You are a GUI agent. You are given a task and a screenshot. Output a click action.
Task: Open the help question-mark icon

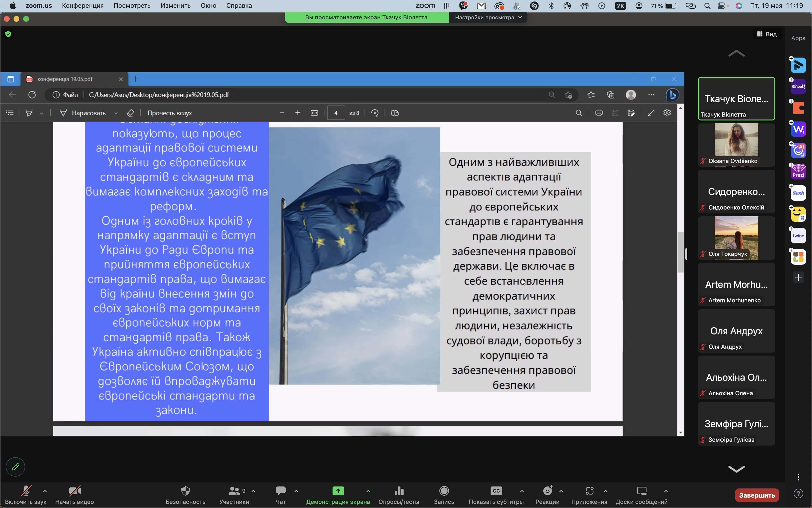pos(798,493)
